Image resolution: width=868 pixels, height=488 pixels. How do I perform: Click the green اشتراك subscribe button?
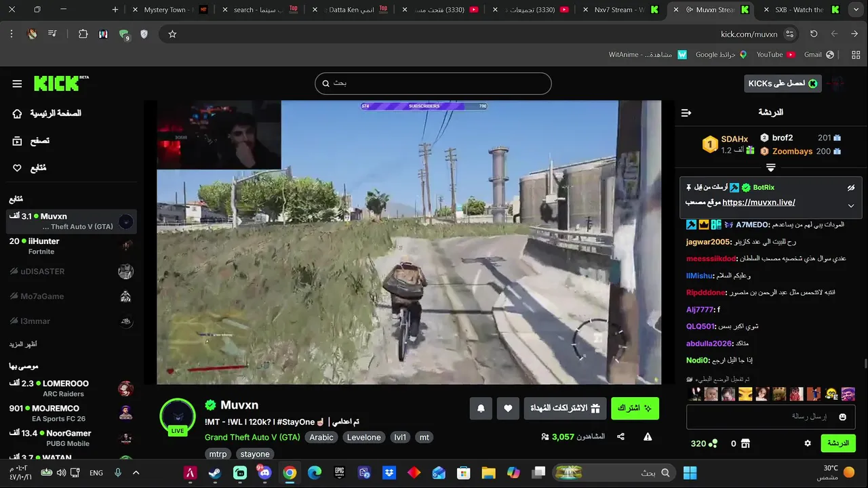(x=635, y=408)
